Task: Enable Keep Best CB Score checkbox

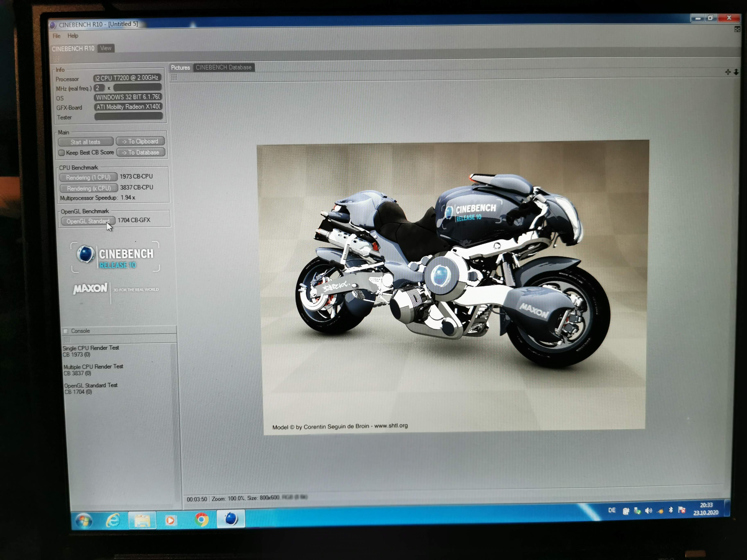Action: (x=61, y=153)
